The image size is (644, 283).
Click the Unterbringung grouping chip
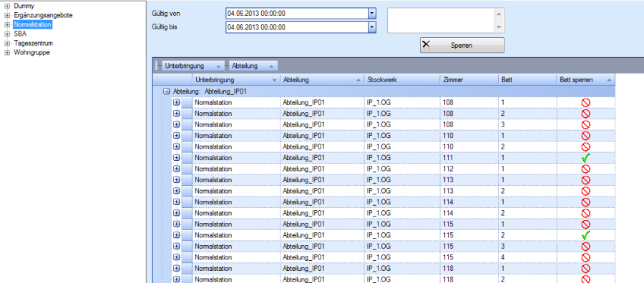click(193, 66)
